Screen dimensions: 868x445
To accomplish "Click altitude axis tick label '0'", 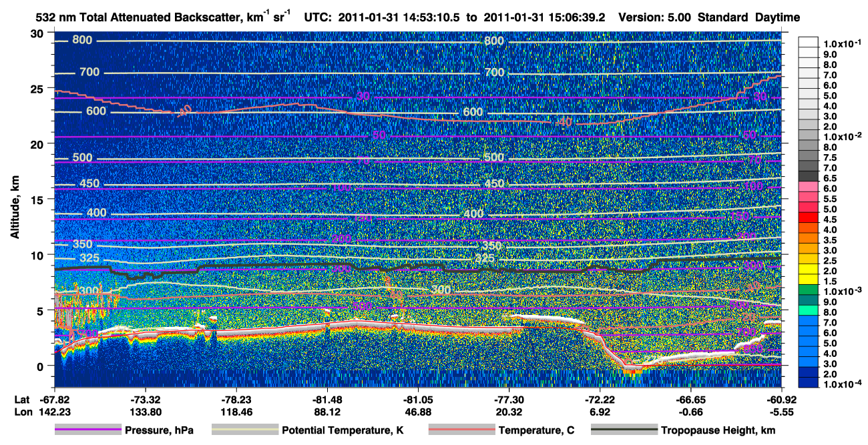I will (41, 366).
